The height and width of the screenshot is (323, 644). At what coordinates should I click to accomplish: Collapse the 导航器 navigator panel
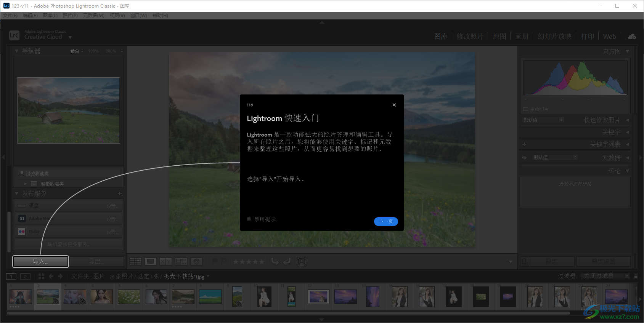17,51
